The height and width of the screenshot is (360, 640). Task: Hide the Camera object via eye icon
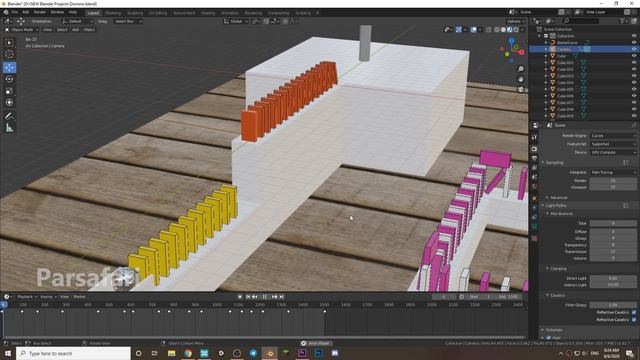click(634, 49)
